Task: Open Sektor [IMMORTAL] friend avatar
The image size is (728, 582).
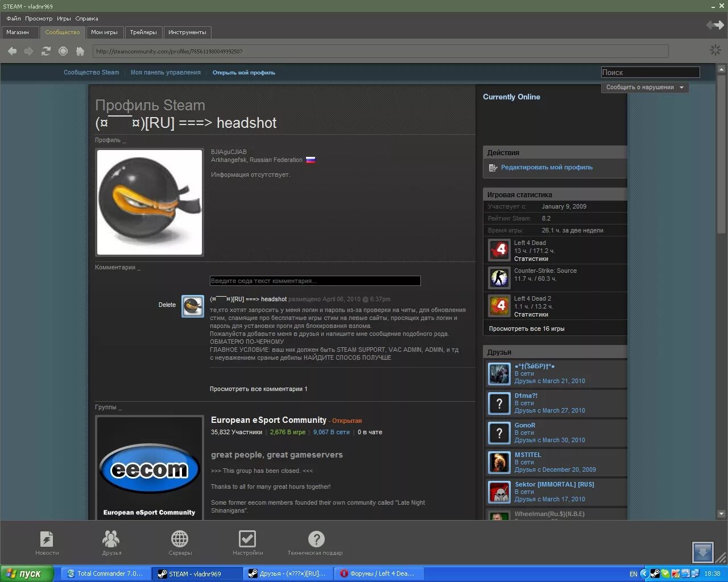Action: click(499, 492)
